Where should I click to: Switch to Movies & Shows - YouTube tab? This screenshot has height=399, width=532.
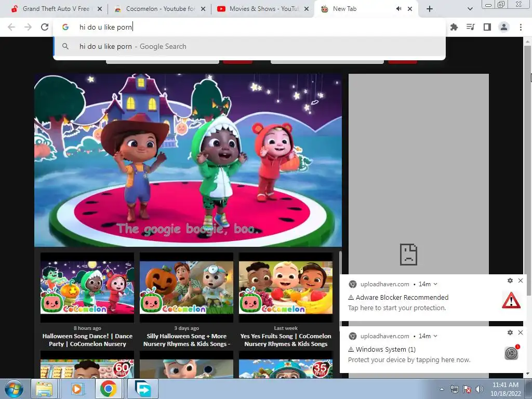tap(263, 9)
